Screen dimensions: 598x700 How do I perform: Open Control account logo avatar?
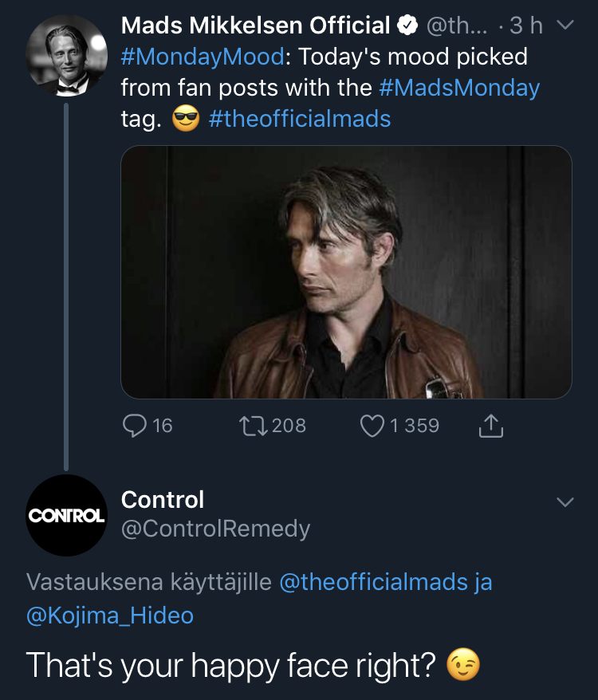66,515
